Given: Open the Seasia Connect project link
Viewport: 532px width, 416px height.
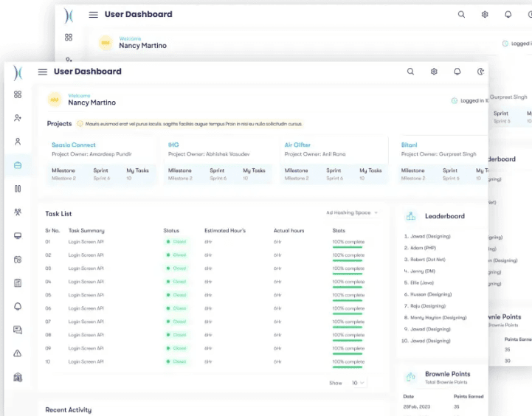Looking at the screenshot, I should click(74, 145).
